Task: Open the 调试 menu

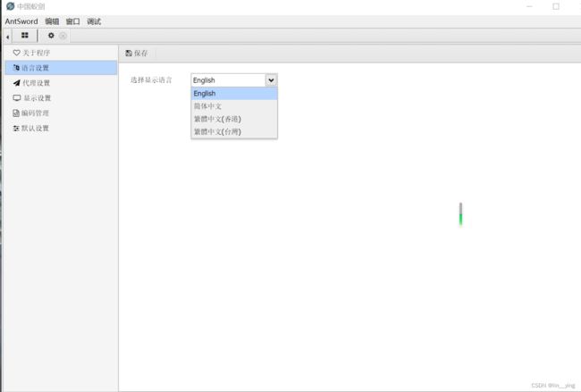Action: pos(94,21)
